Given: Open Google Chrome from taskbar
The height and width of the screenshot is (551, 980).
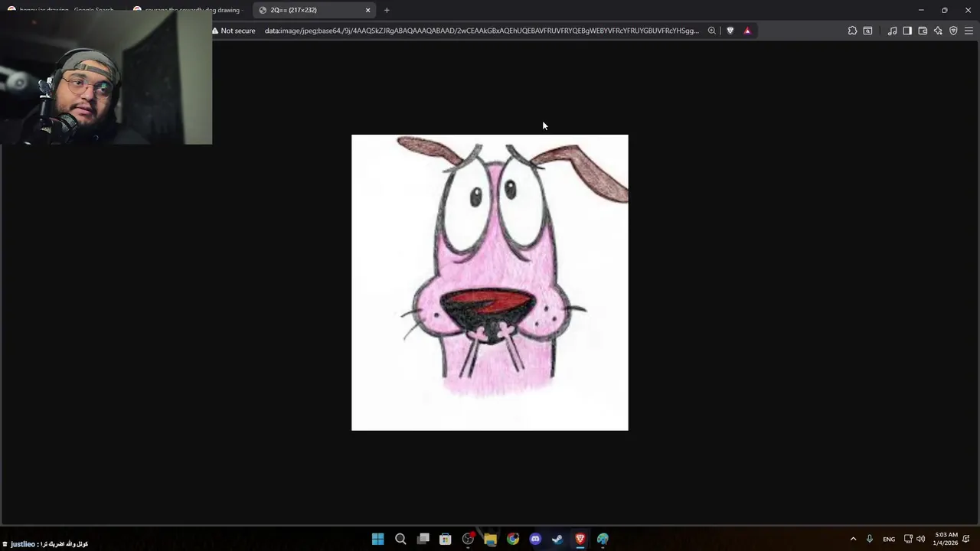Looking at the screenshot, I should pyautogui.click(x=513, y=539).
